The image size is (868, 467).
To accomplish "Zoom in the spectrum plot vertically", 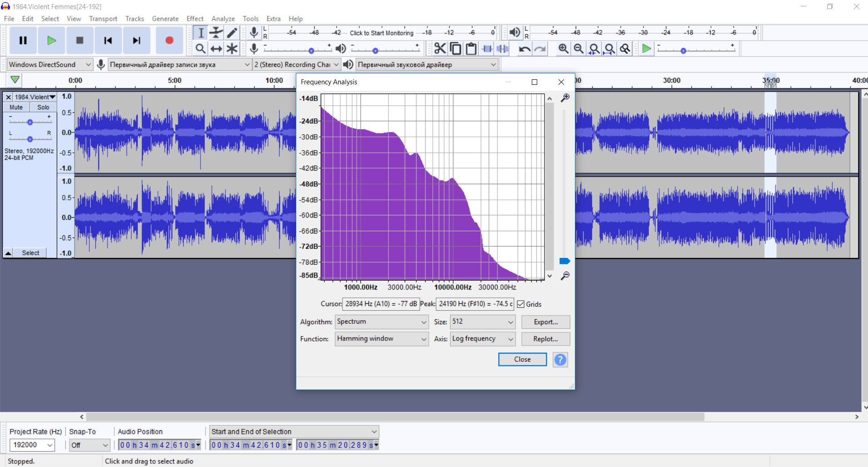I will [565, 97].
